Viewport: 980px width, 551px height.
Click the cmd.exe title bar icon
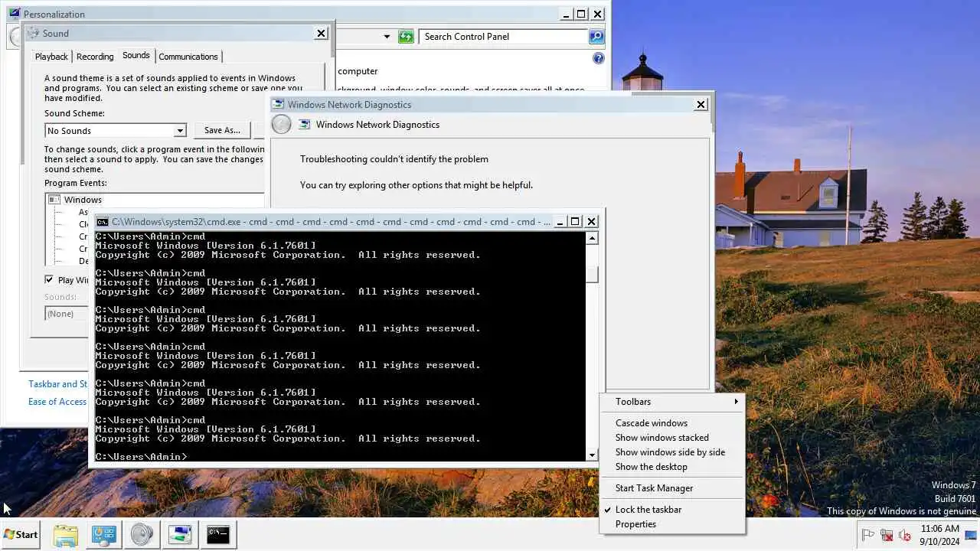[103, 222]
